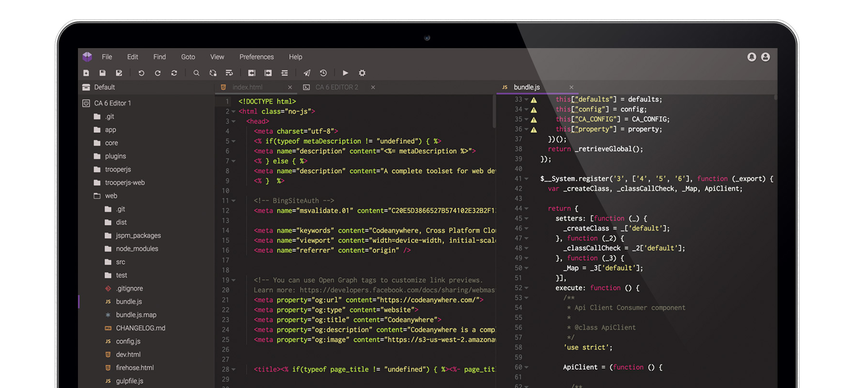Click the Undo arrow in toolbar
Viewport: 868px width, 388px height.
coord(141,73)
